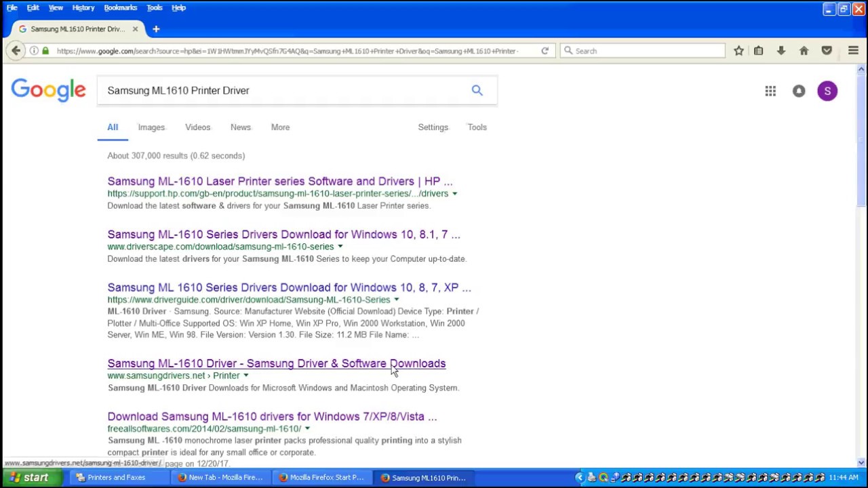Click the URL address bar
This screenshot has width=868, height=488.
(x=288, y=51)
